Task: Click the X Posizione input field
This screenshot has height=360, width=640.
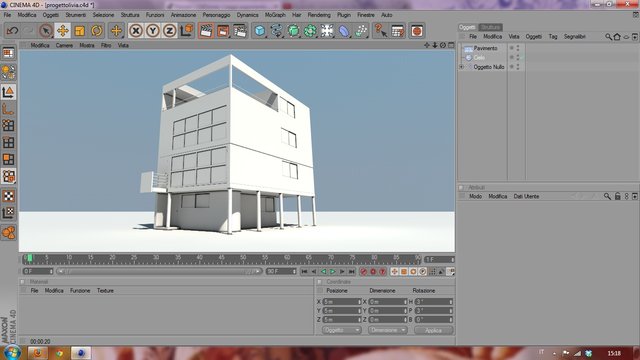Action: pyautogui.click(x=342, y=302)
